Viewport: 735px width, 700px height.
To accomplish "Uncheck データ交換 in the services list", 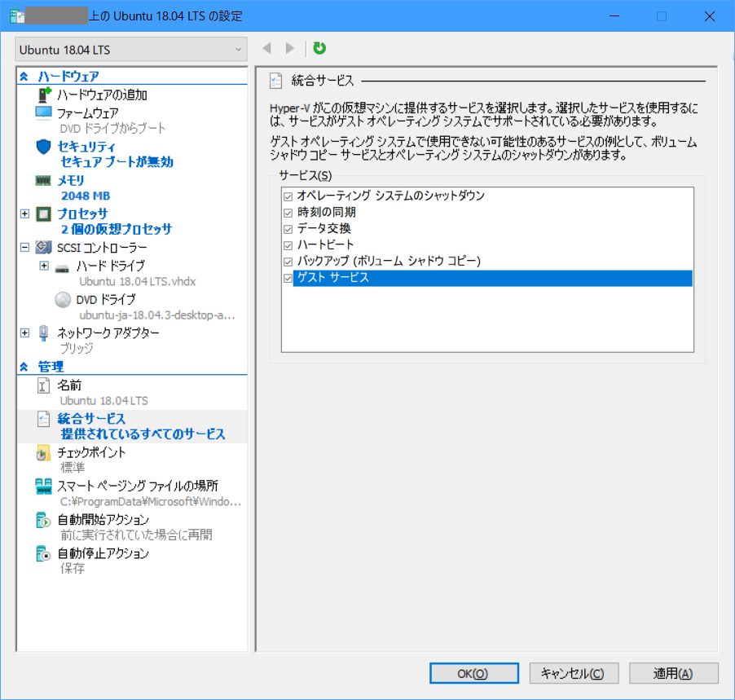I will (x=288, y=229).
